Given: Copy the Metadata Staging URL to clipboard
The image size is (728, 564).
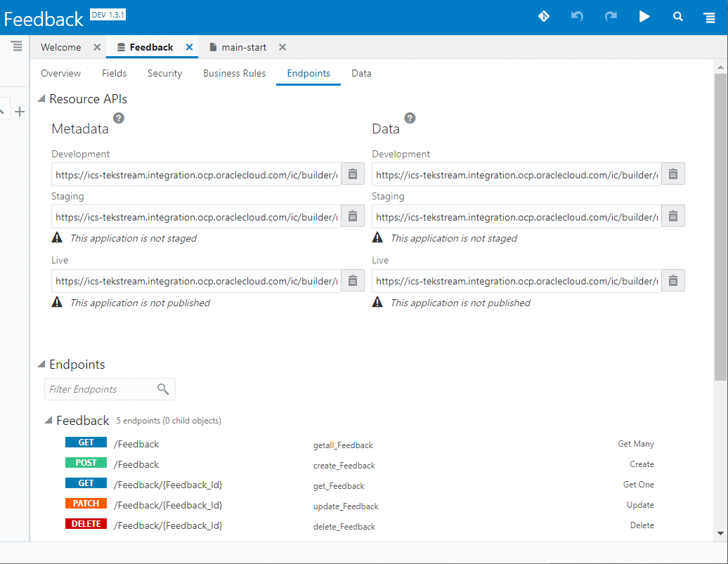Looking at the screenshot, I should click(x=353, y=216).
